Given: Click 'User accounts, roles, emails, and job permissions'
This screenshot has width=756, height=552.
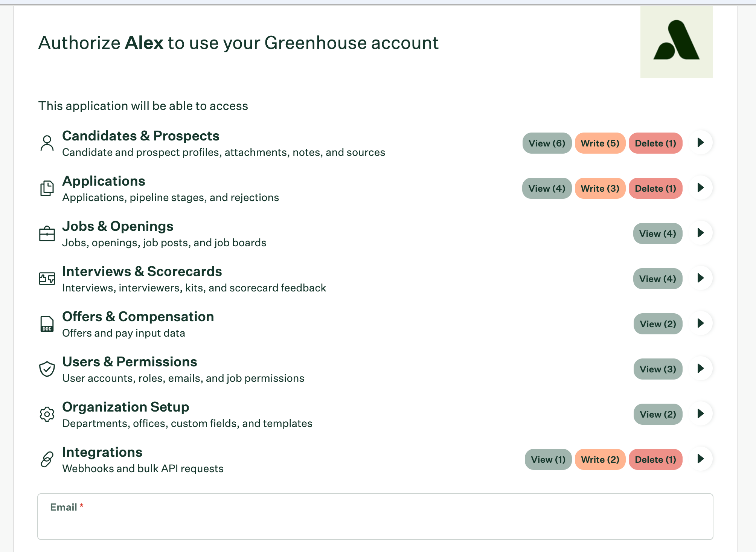Looking at the screenshot, I should [x=183, y=378].
